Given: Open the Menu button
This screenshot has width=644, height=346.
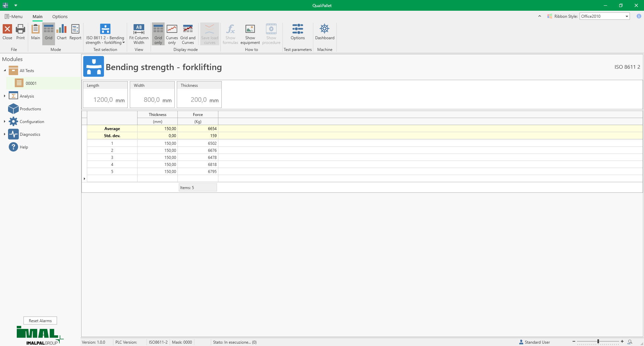Looking at the screenshot, I should point(14,17).
